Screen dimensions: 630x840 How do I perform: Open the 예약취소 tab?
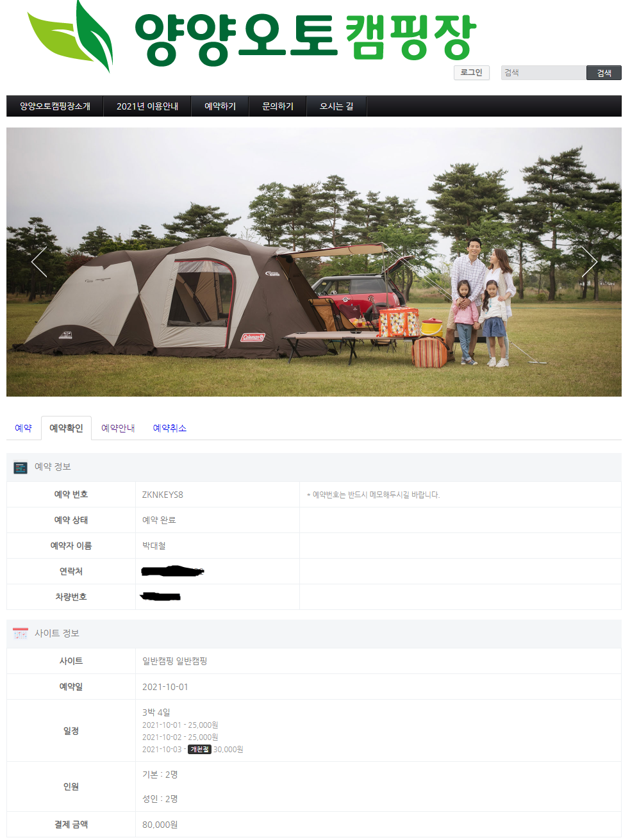tap(170, 428)
